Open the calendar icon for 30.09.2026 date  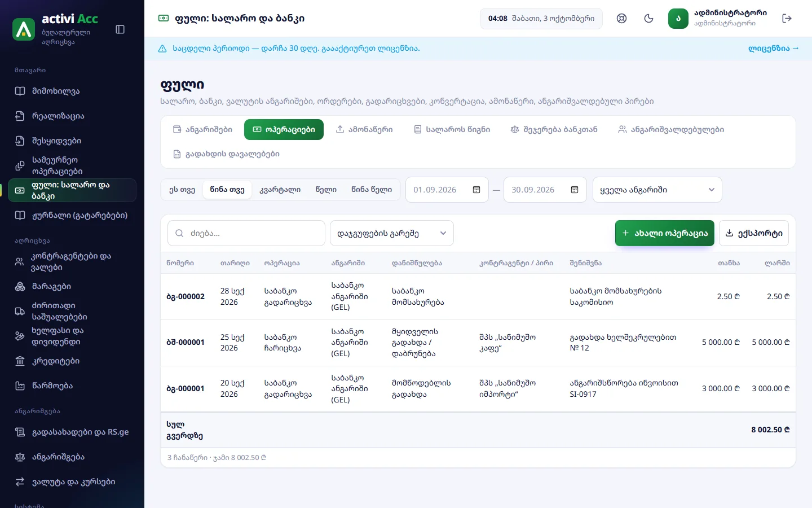tap(575, 190)
